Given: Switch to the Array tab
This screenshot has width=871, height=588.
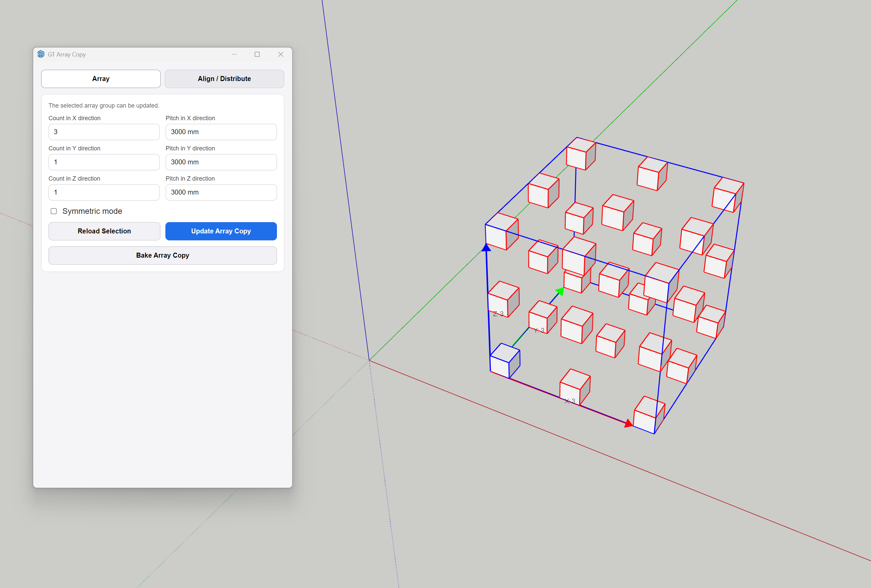Looking at the screenshot, I should click(x=101, y=79).
